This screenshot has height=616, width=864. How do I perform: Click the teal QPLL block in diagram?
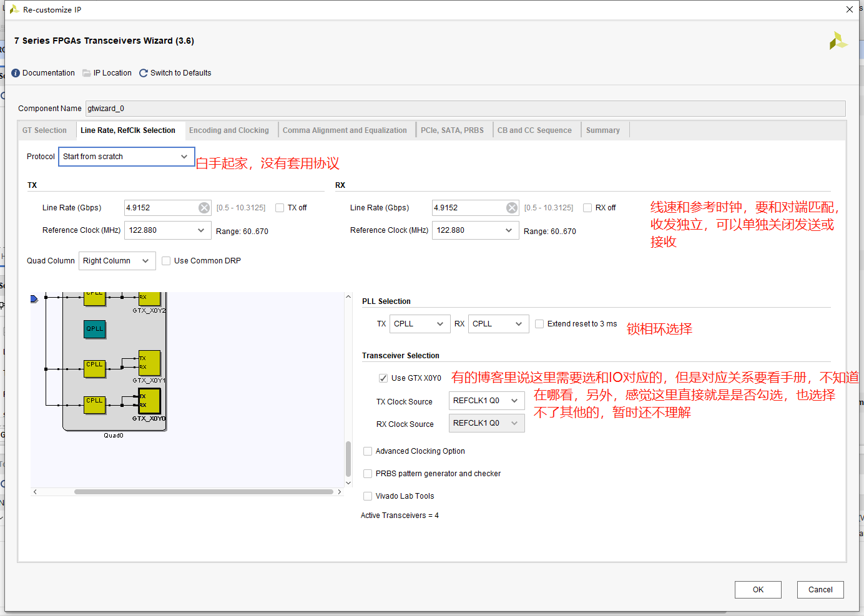(95, 329)
